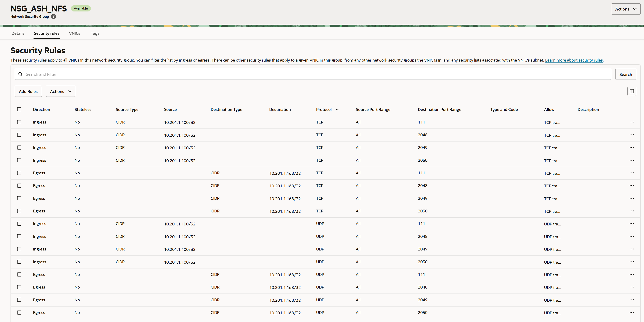Click the Allow column header
The image size is (644, 322).
[x=549, y=110]
